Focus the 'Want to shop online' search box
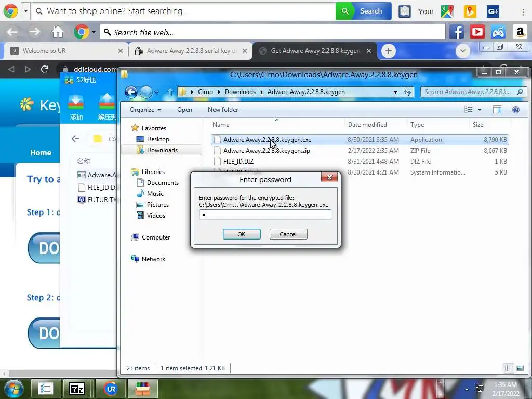 pyautogui.click(x=183, y=11)
